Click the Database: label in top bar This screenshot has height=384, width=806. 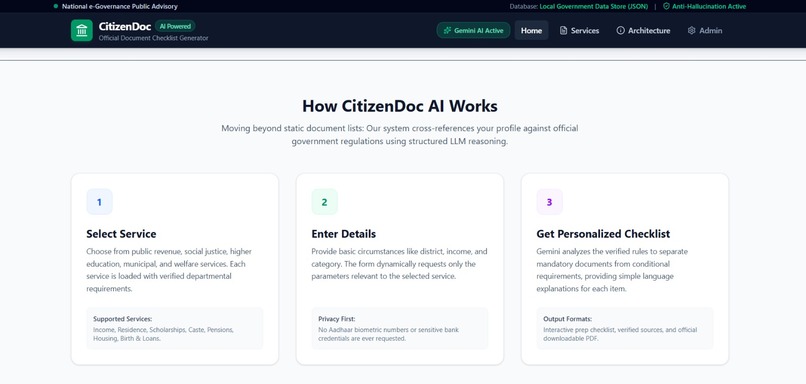tap(524, 6)
